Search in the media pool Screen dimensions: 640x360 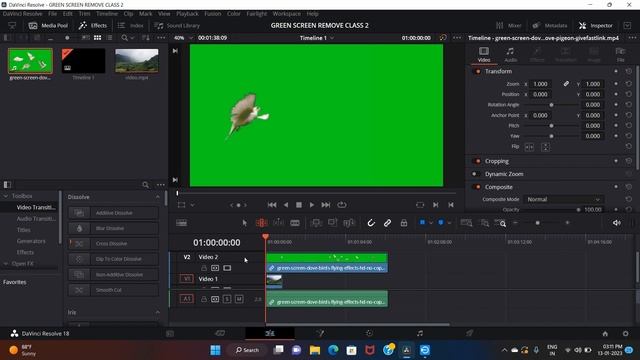[x=124, y=38]
